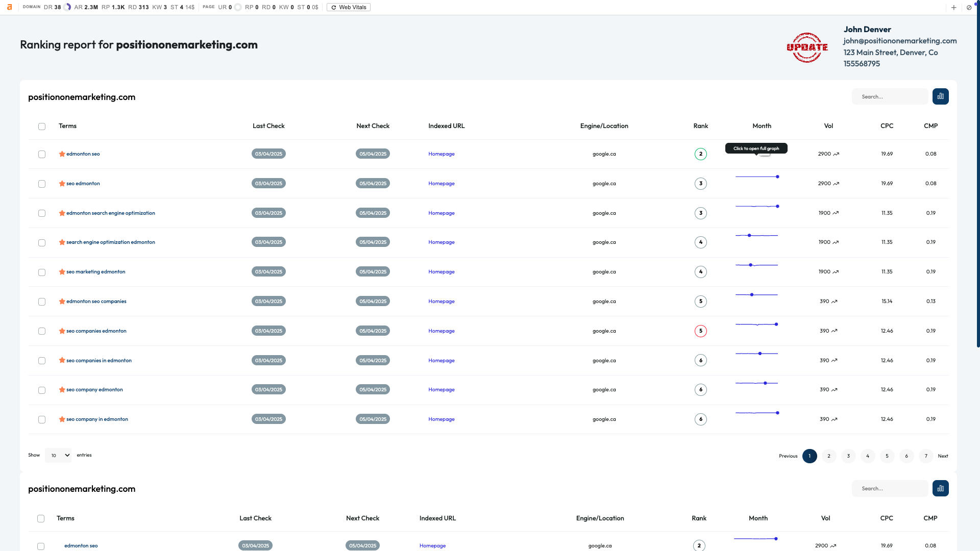Click the star beside edmonton search engine optimization

[62, 213]
